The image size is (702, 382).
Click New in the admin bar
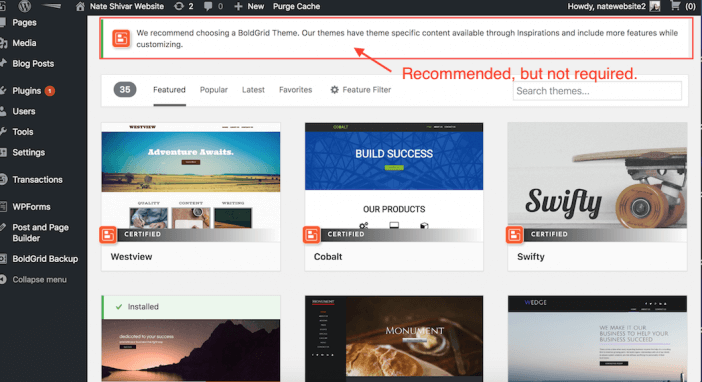click(x=256, y=6)
